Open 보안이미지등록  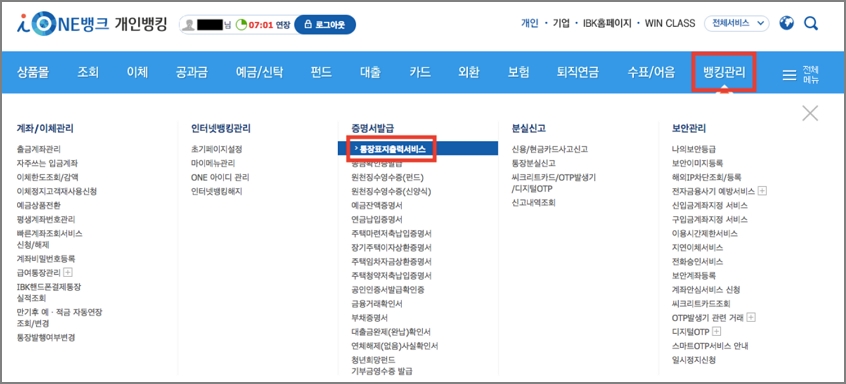click(697, 163)
